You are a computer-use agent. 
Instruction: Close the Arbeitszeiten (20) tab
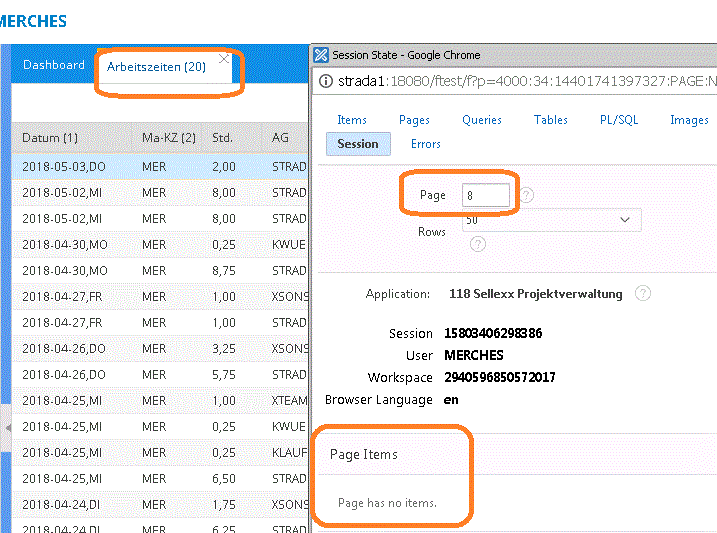click(x=224, y=59)
